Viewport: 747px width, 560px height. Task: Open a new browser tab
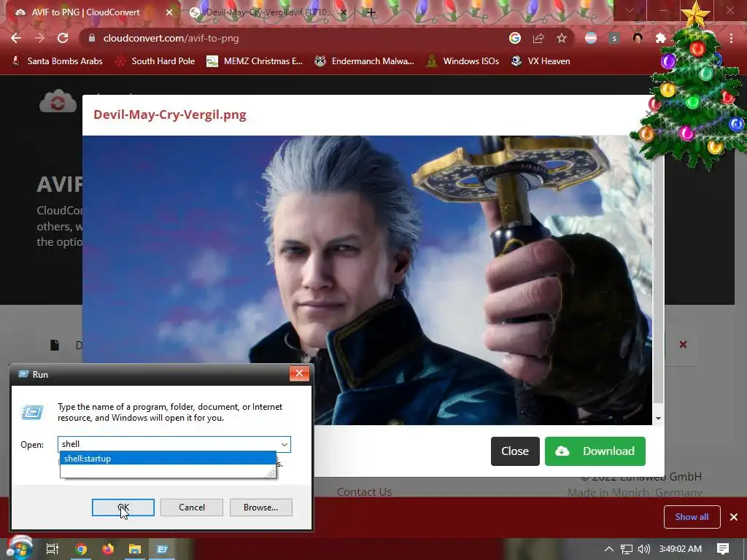point(371,12)
